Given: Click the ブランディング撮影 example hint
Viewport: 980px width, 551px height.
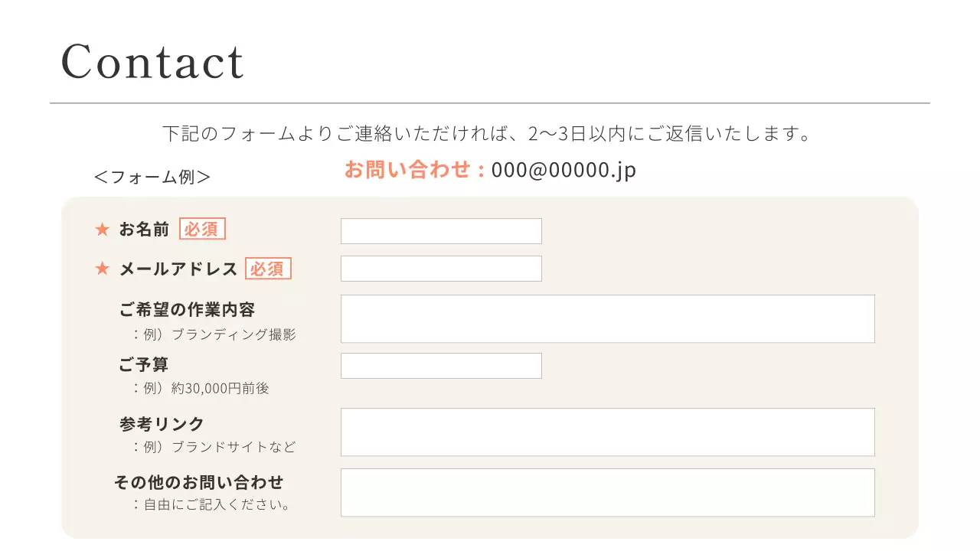Looking at the screenshot, I should (x=234, y=335).
